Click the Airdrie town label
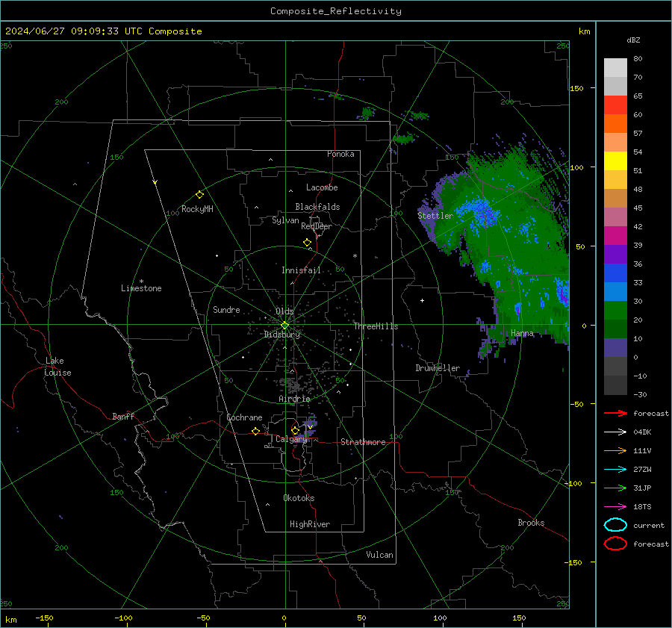672x628 pixels. tap(294, 399)
